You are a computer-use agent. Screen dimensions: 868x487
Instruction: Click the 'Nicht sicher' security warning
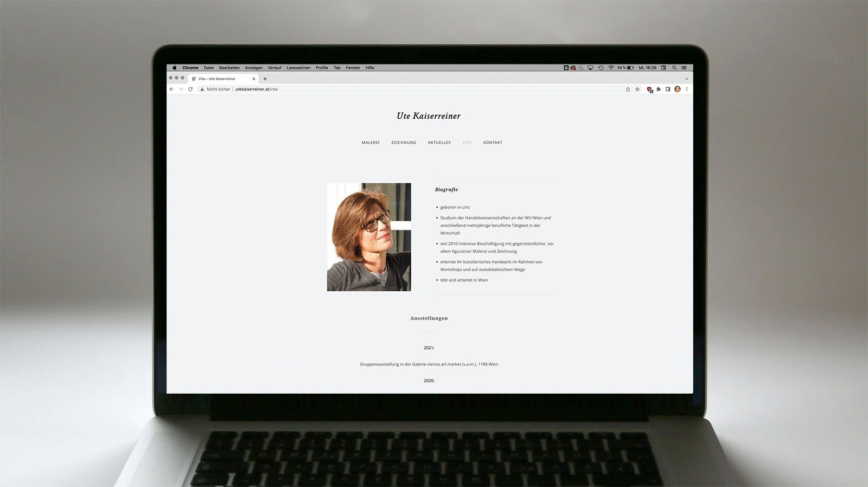pos(215,89)
